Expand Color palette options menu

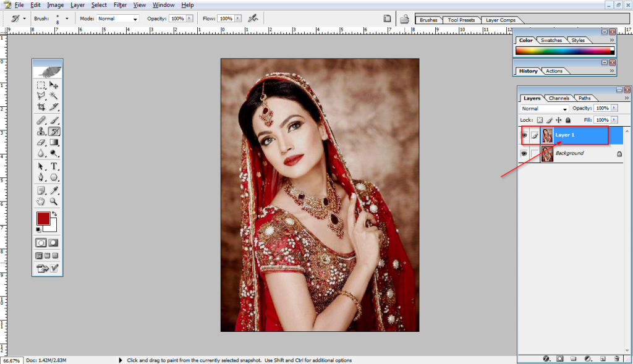(x=612, y=40)
